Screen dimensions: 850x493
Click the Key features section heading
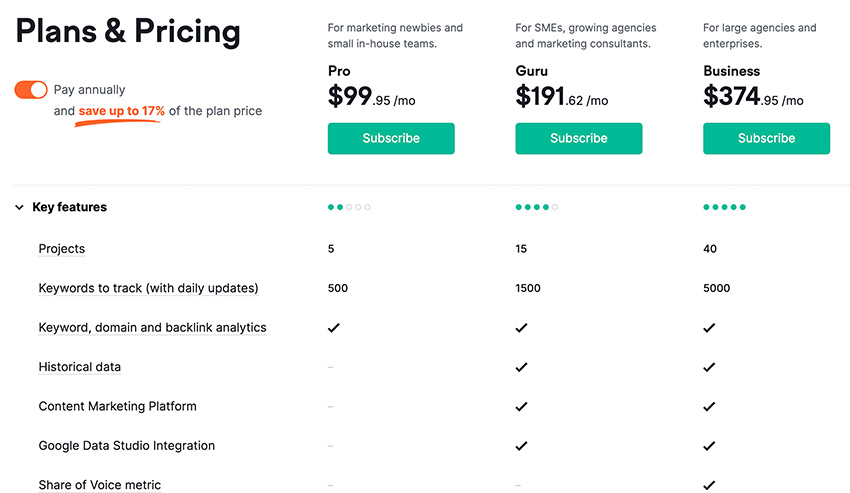tap(69, 207)
